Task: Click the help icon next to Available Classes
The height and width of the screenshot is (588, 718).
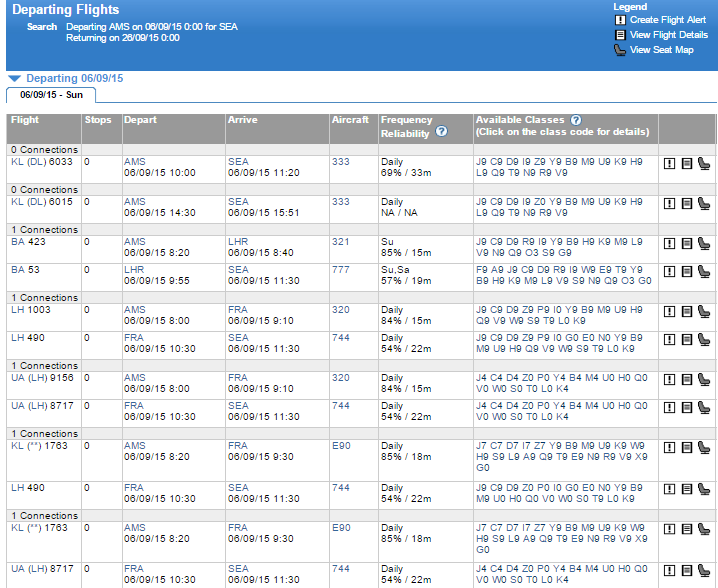Action: [x=576, y=120]
